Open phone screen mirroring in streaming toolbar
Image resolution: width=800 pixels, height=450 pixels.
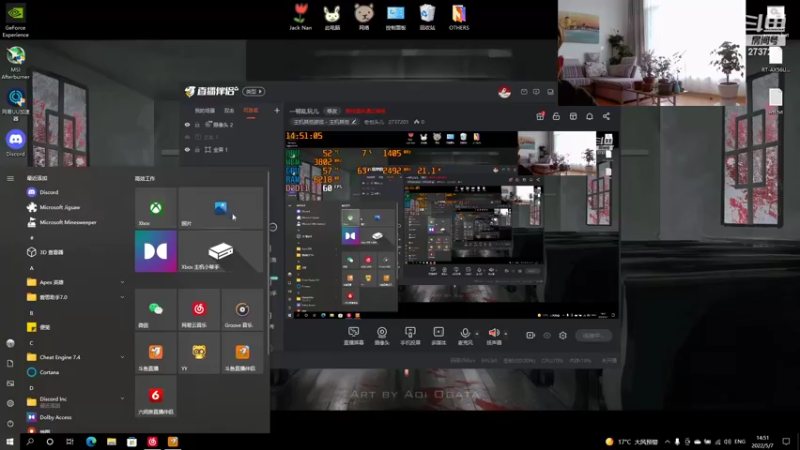410,336
